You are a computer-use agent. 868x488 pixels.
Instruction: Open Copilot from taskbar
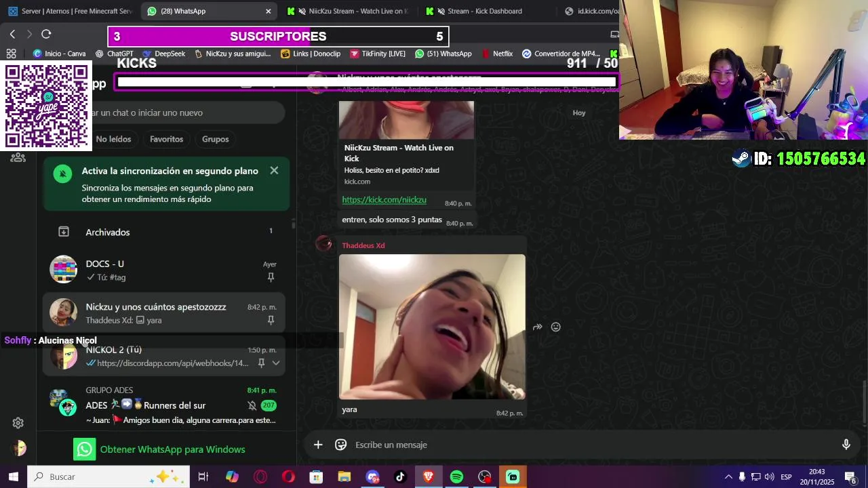click(232, 476)
